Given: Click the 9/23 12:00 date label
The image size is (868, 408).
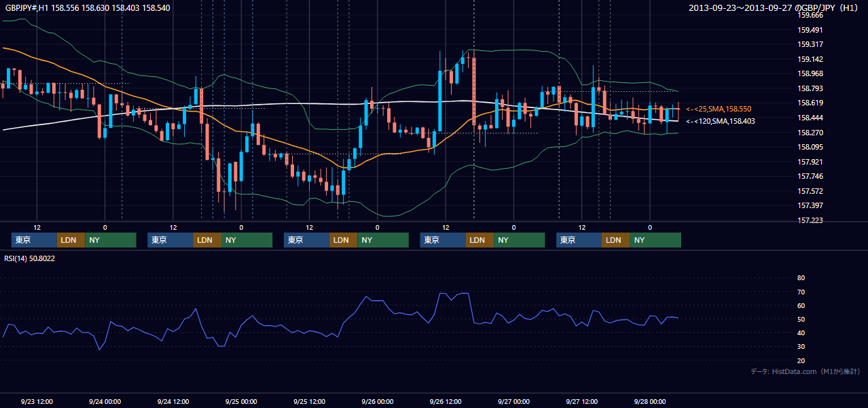Looking at the screenshot, I should point(37,401).
